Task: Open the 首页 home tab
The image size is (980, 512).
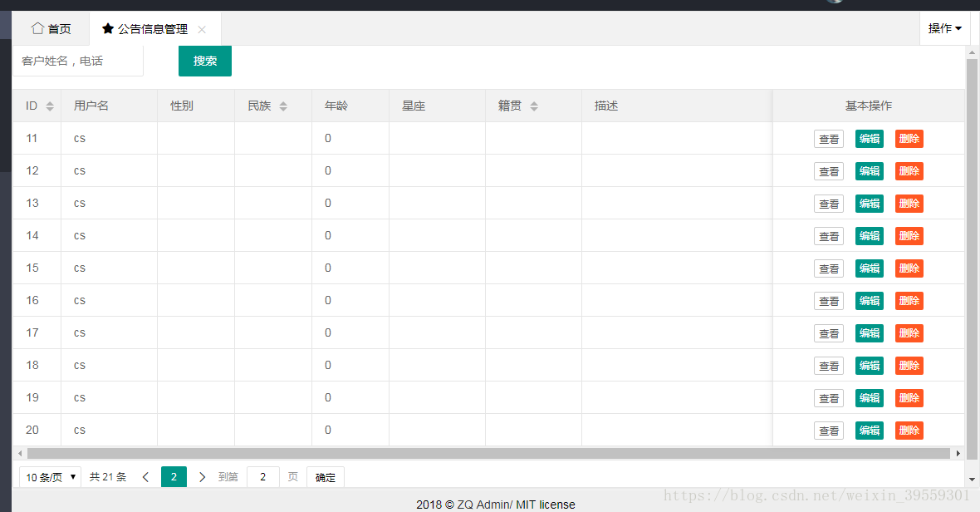Action: (51, 29)
